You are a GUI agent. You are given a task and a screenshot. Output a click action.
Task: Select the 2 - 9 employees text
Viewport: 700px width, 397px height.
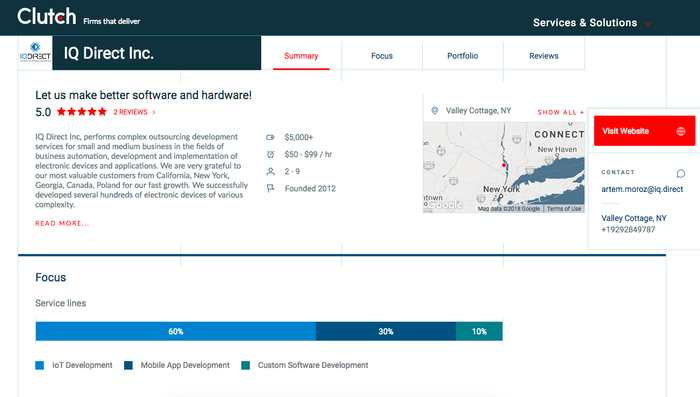292,171
